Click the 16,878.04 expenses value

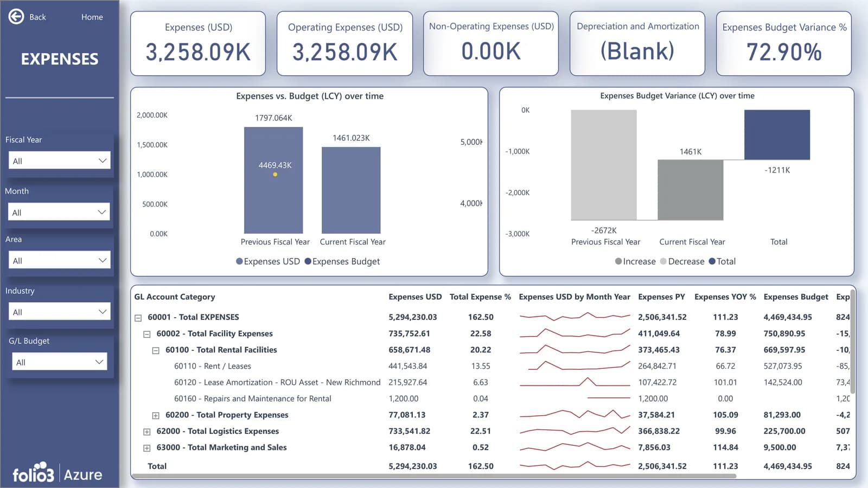click(x=407, y=447)
